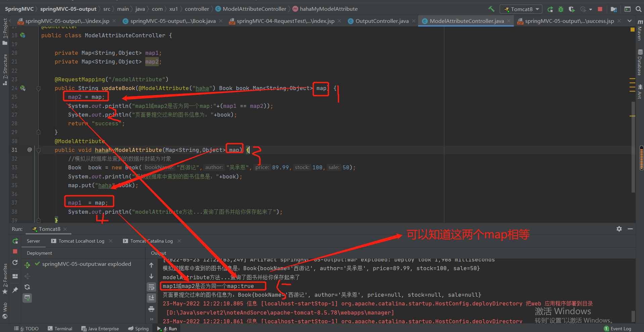Open the Structure tool window stripe
Image resolution: width=644 pixels, height=332 pixels.
point(5,70)
